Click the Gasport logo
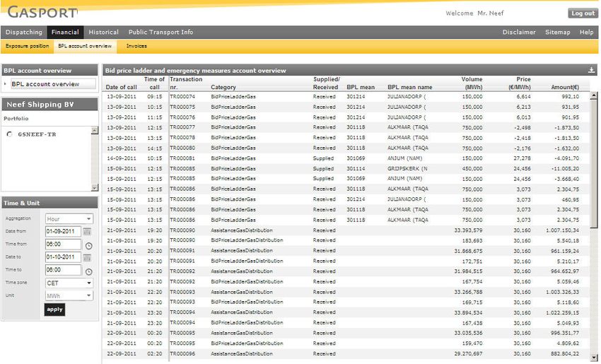This screenshot has height=364, width=601. (42, 12)
